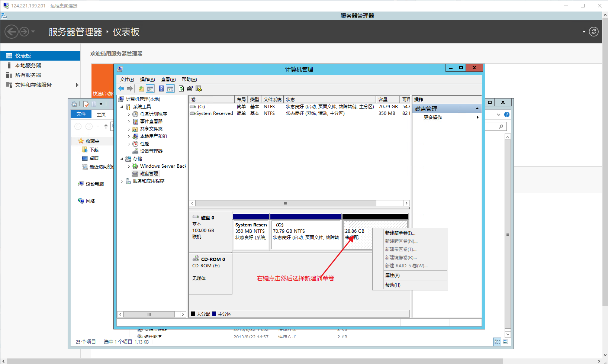Open 本地服务器 in the Server Manager sidebar
The height and width of the screenshot is (364, 608).
coord(28,65)
